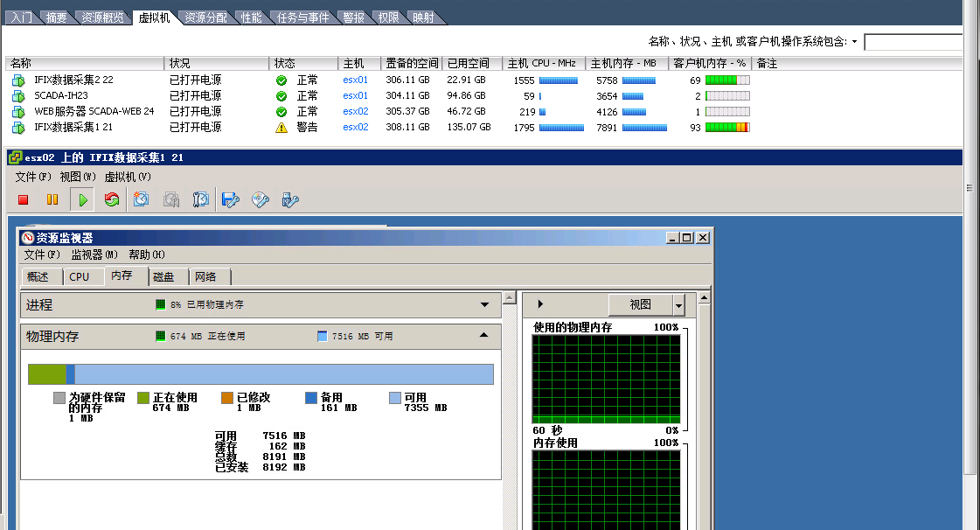This screenshot has height=530, width=980.
Task: Click guest memory bar showing 93 percent
Action: pyautogui.click(x=727, y=128)
